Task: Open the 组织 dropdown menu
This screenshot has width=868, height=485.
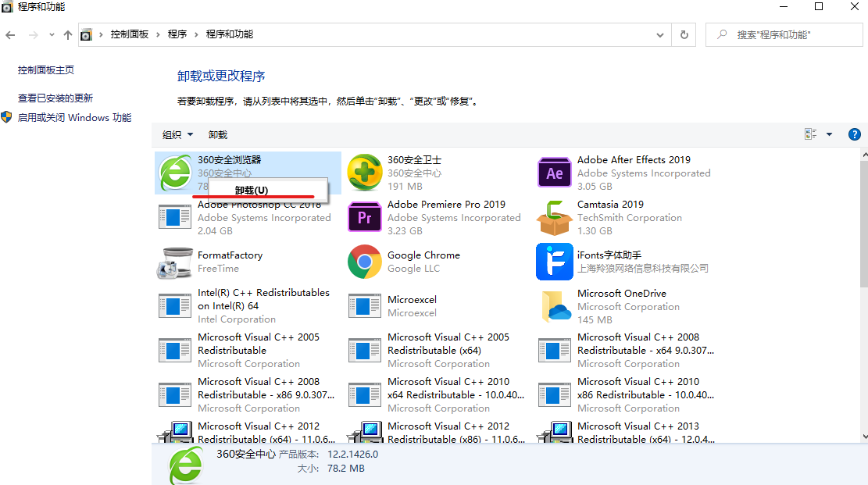Action: (177, 134)
